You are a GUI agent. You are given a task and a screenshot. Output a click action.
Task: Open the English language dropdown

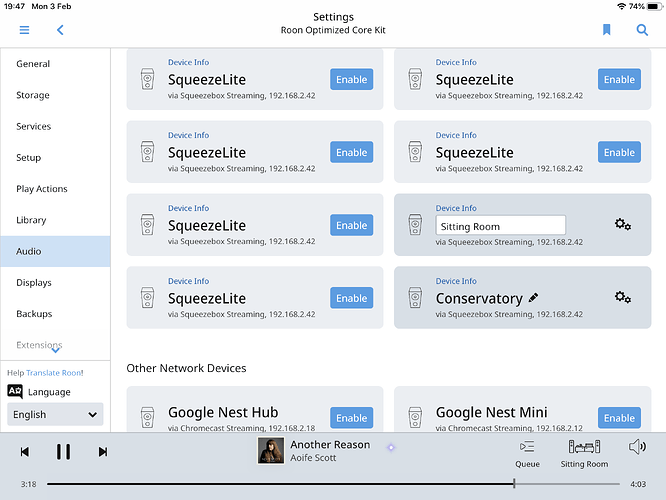55,414
